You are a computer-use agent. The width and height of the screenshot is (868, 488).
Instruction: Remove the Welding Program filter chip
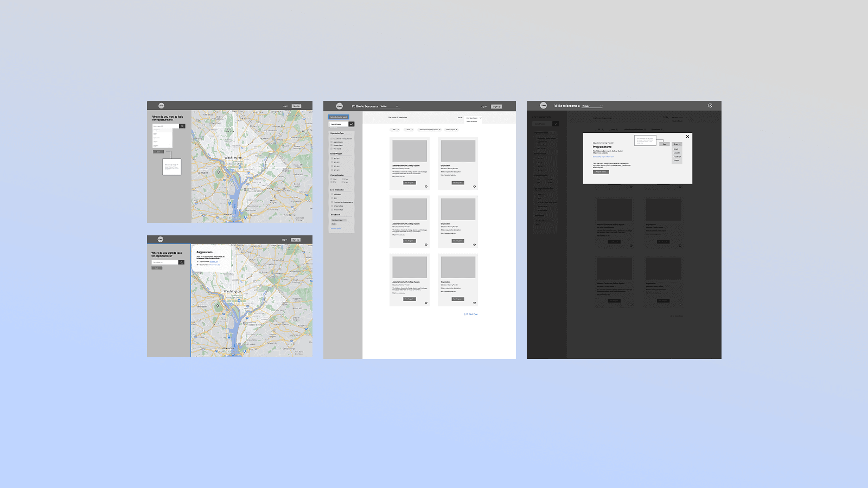point(456,130)
